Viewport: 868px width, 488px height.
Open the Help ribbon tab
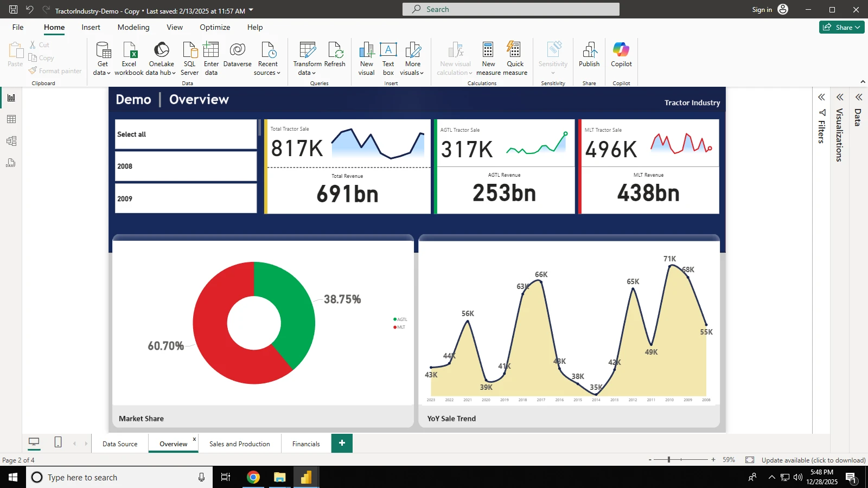[255, 27]
